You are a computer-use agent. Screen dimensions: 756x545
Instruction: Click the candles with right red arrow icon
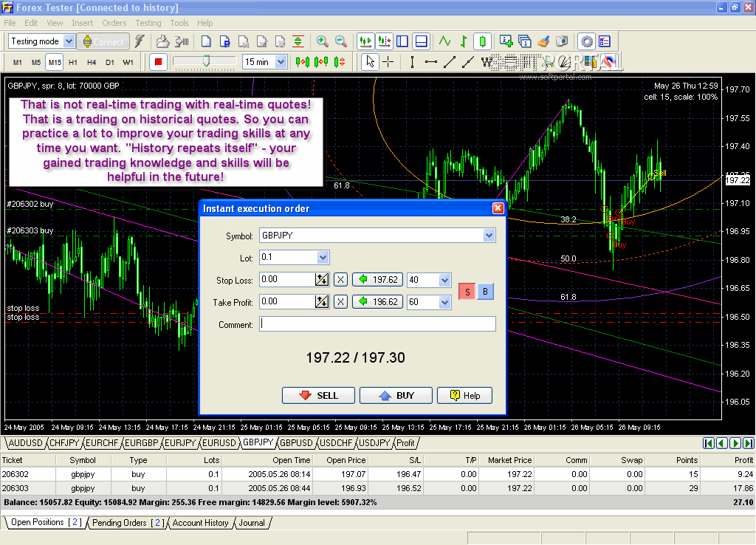tap(321, 62)
